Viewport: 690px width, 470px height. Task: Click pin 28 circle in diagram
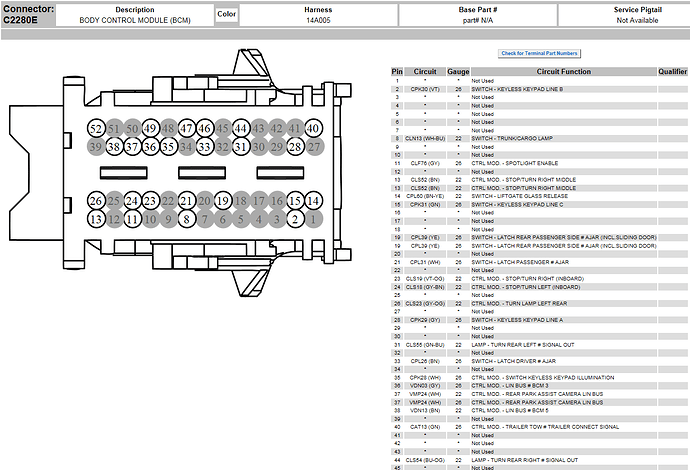click(x=295, y=147)
